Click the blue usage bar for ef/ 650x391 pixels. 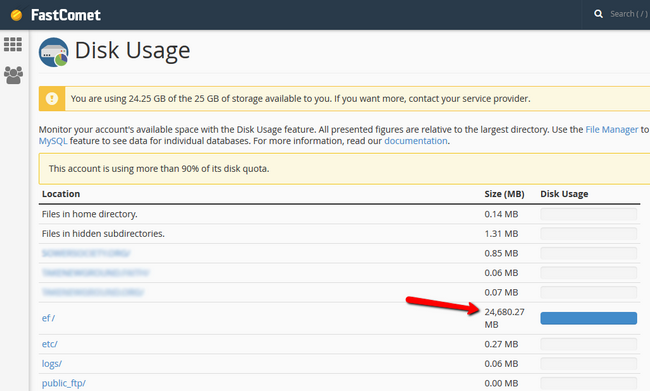(x=589, y=318)
